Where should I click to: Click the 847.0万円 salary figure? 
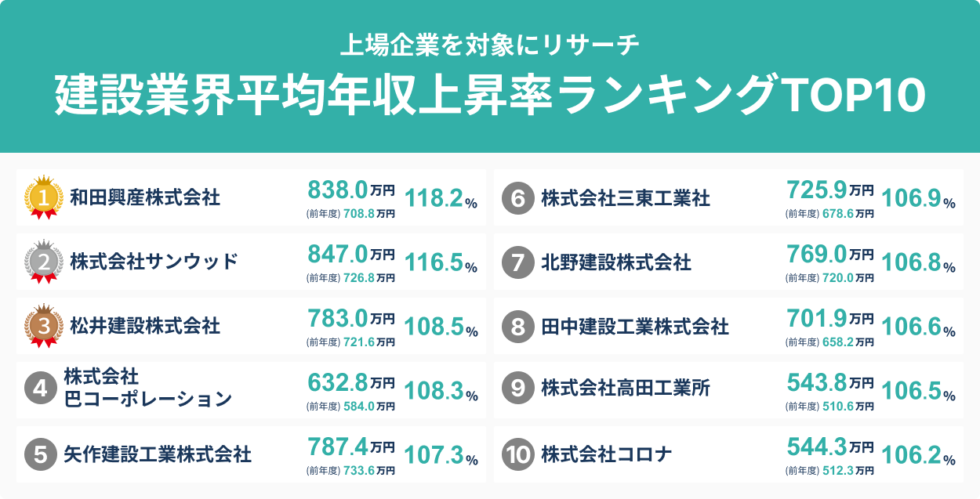click(x=350, y=254)
